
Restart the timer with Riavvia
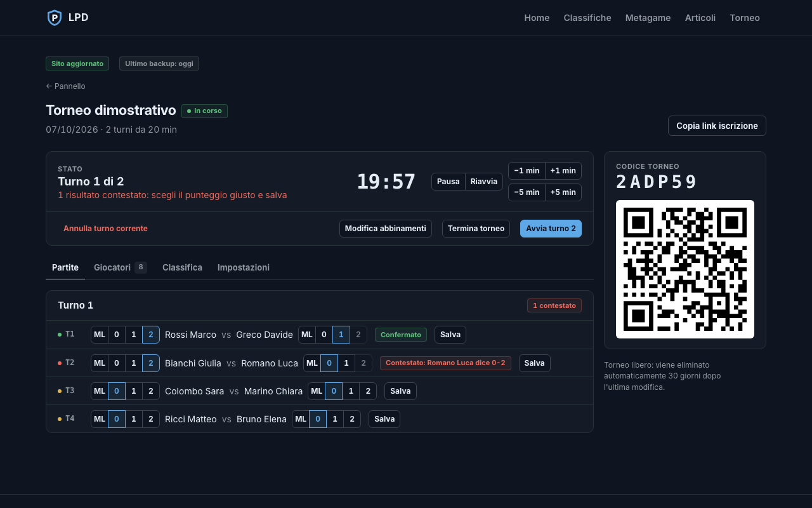(484, 182)
